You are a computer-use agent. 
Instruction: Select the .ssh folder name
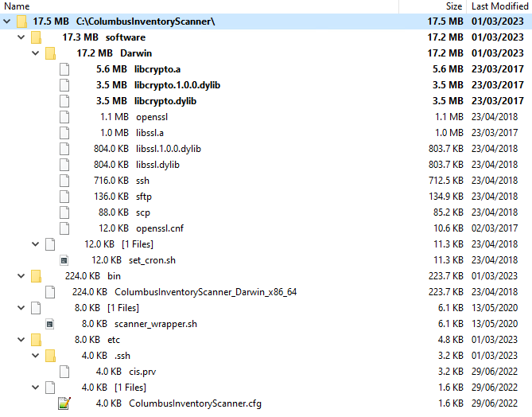[x=122, y=356]
